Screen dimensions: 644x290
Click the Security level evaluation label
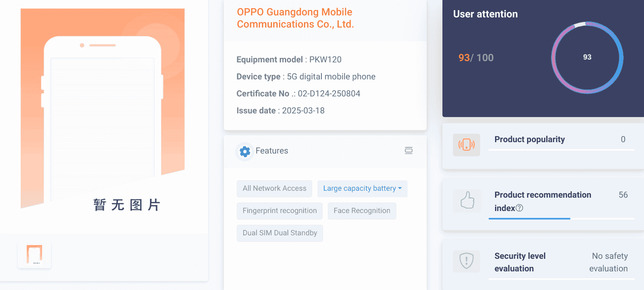click(x=520, y=262)
